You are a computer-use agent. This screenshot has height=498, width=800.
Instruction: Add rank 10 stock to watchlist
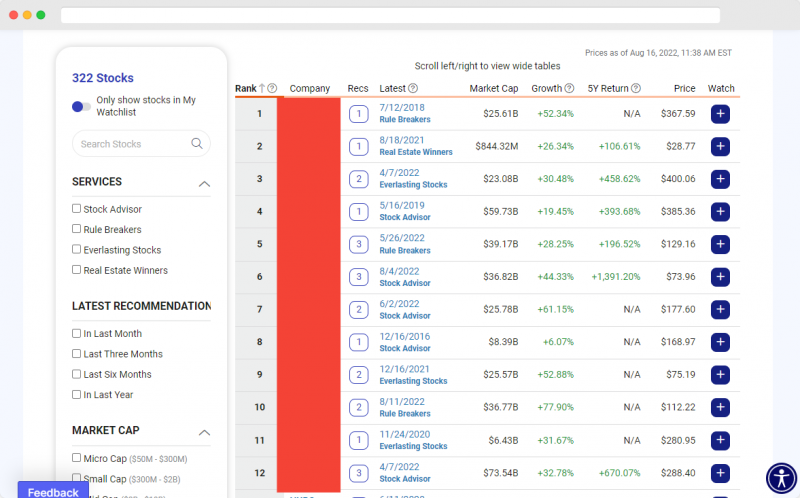[720, 407]
